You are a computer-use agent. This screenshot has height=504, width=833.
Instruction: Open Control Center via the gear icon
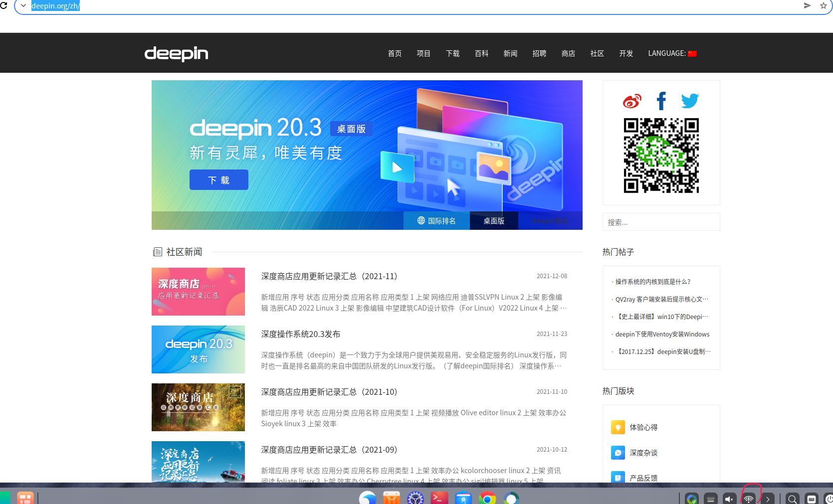(x=416, y=498)
